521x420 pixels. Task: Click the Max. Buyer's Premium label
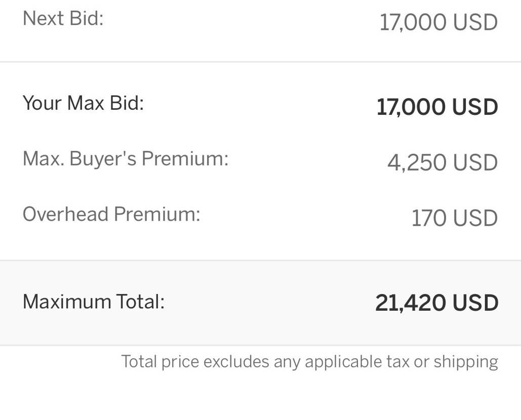click(x=126, y=159)
